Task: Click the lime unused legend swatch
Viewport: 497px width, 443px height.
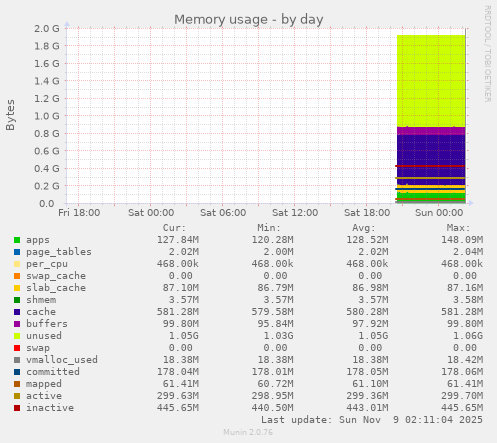Action: click(x=17, y=336)
